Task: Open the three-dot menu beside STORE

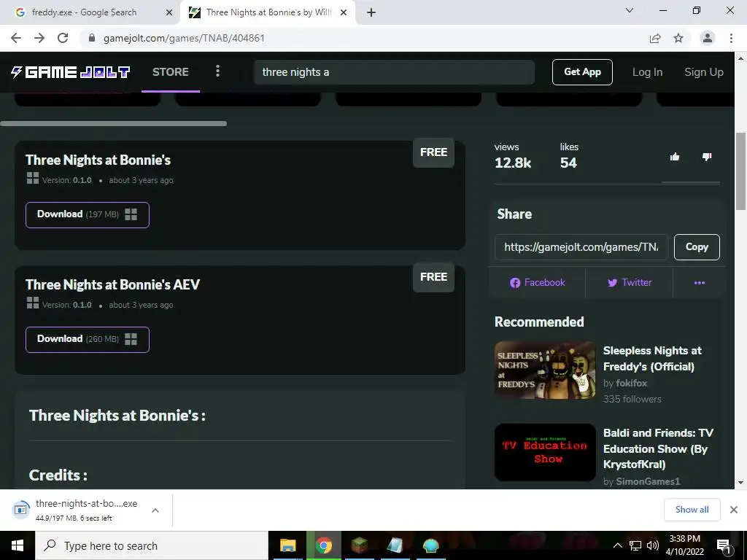Action: click(217, 71)
